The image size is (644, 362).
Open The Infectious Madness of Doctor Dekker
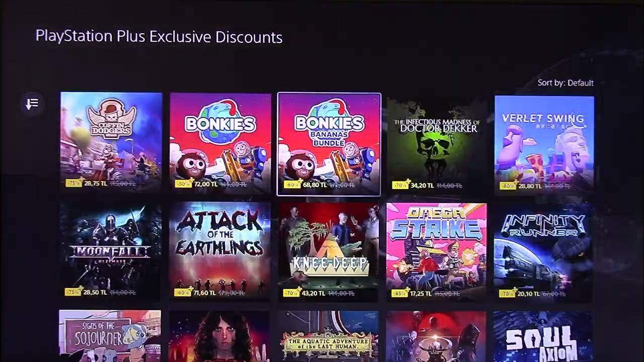[x=437, y=144]
